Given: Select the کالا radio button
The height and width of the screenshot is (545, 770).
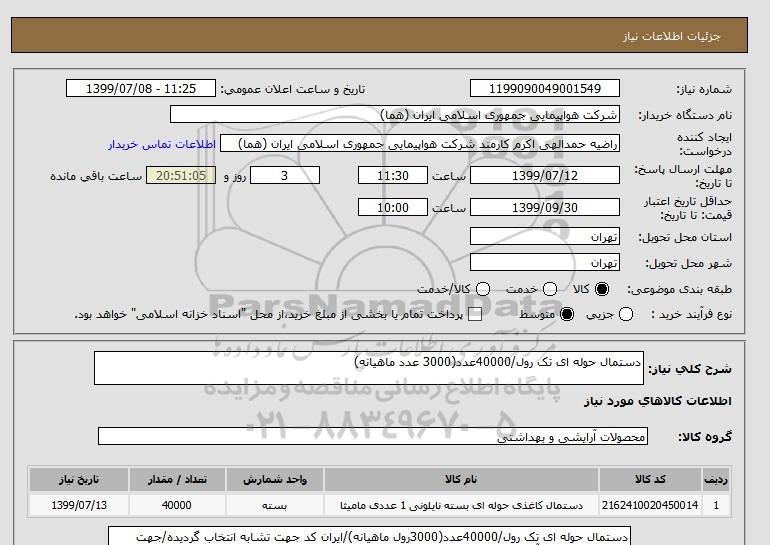Looking at the screenshot, I should 602,289.
